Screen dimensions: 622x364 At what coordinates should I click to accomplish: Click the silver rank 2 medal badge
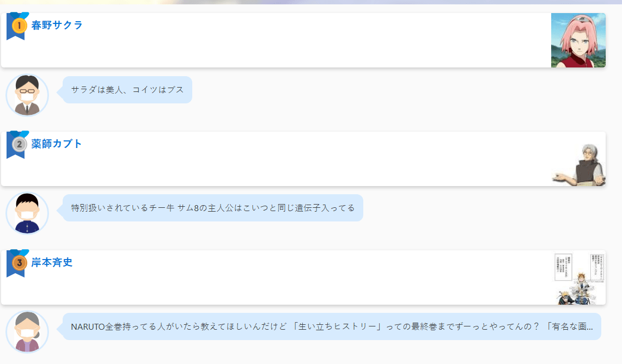[x=19, y=144]
